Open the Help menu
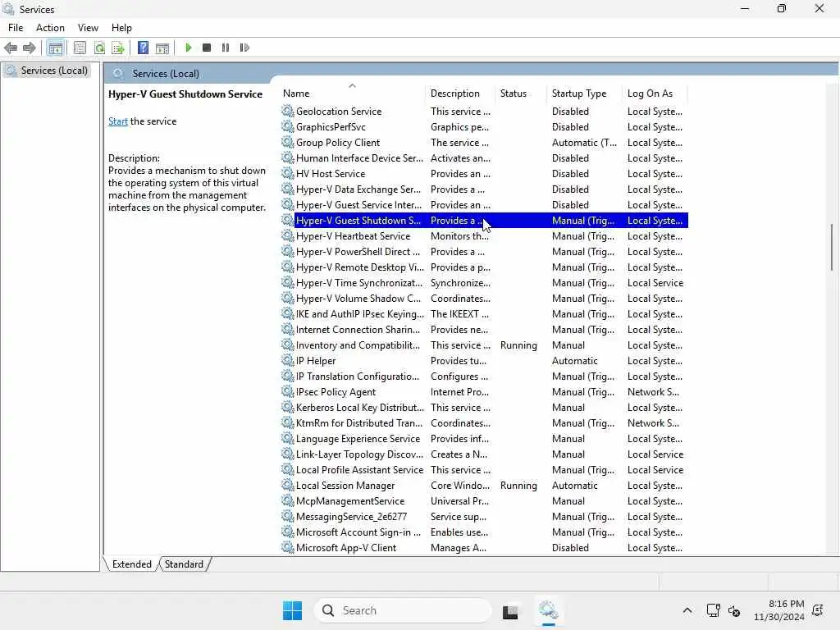840x630 pixels. 121,28
